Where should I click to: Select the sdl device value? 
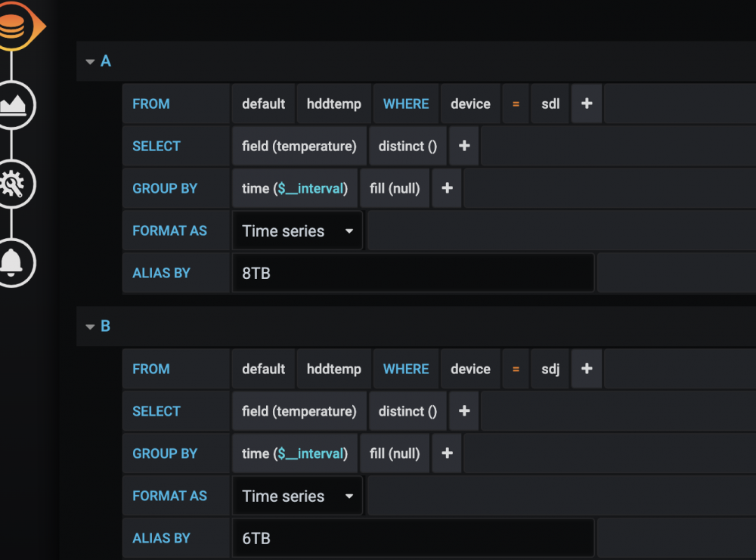[x=550, y=104]
